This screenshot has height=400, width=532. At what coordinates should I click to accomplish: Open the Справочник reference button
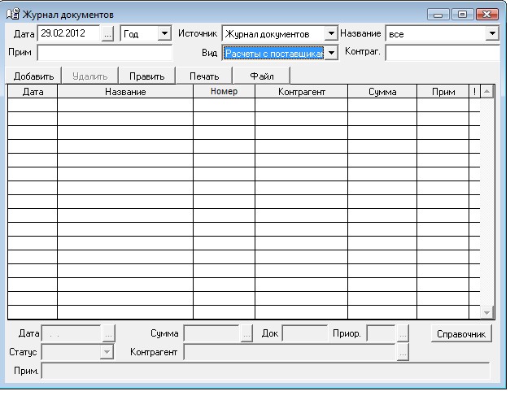[x=461, y=333]
